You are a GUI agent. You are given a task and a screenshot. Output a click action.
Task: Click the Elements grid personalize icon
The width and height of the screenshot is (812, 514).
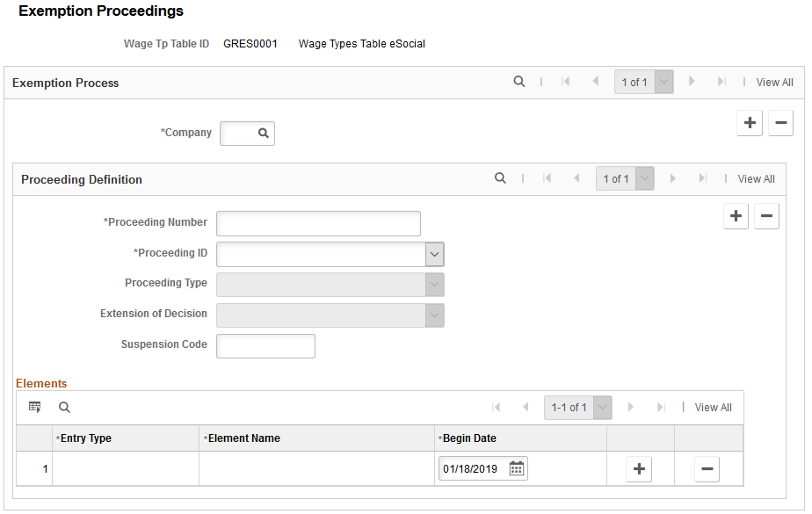(x=34, y=408)
